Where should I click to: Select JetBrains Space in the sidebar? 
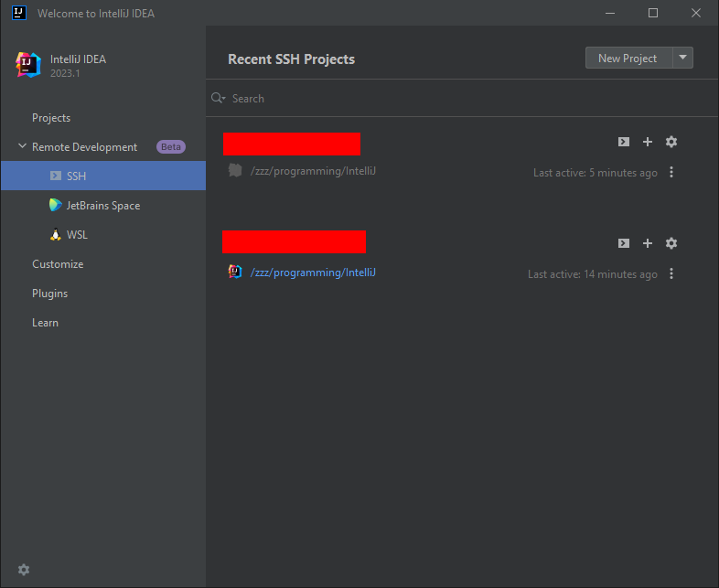103,206
